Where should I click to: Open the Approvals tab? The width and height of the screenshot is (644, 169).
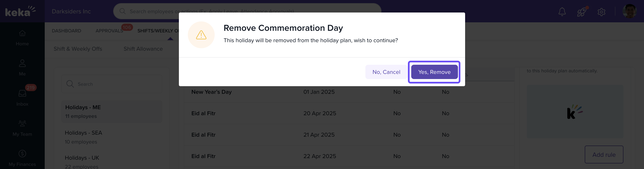[x=109, y=31]
